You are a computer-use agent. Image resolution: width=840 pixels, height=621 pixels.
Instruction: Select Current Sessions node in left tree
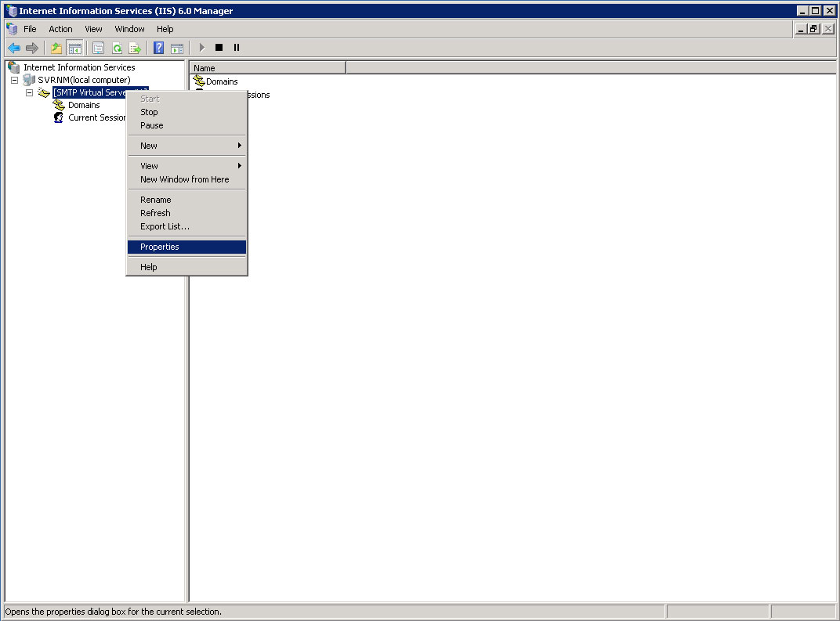[x=97, y=117]
